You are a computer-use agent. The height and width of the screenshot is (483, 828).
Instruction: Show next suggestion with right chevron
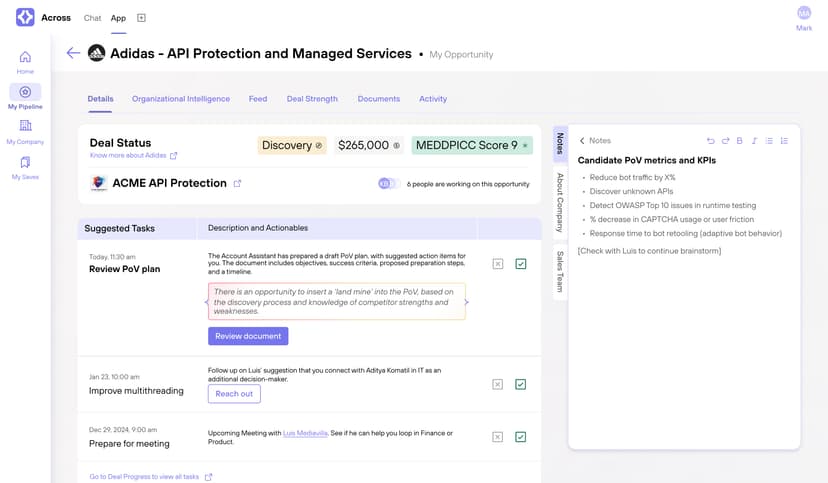point(466,301)
